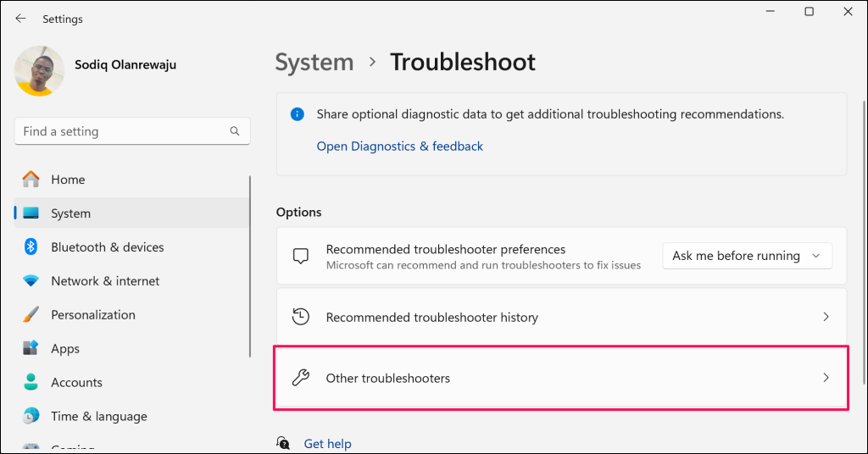Image resolution: width=868 pixels, height=454 pixels.
Task: Select the Bluetooth & devices icon
Action: click(x=31, y=247)
